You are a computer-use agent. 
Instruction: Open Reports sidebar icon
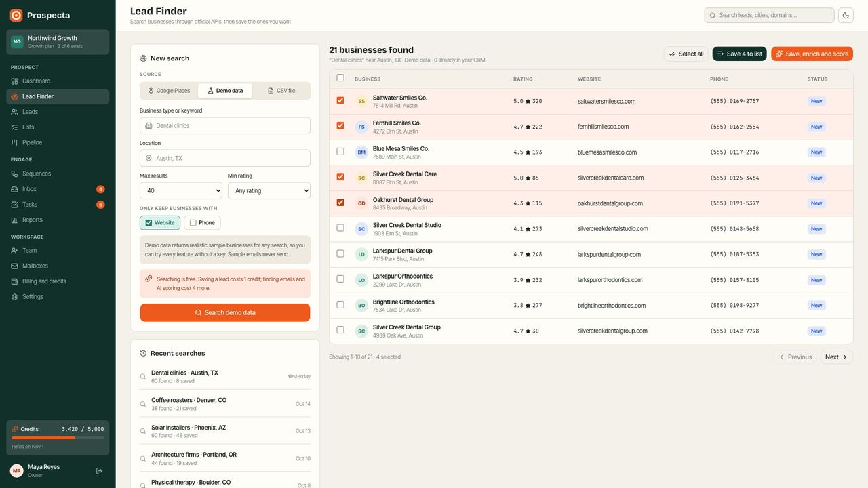[x=15, y=220]
